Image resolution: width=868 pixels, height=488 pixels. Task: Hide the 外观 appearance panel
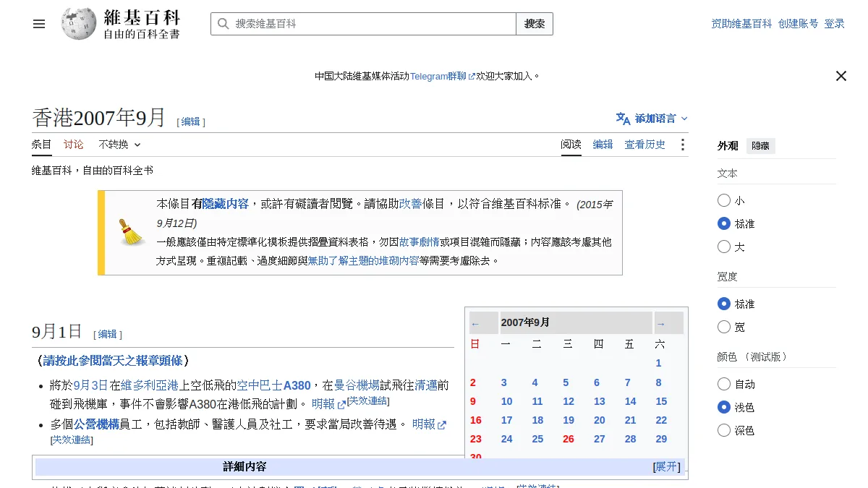[760, 146]
